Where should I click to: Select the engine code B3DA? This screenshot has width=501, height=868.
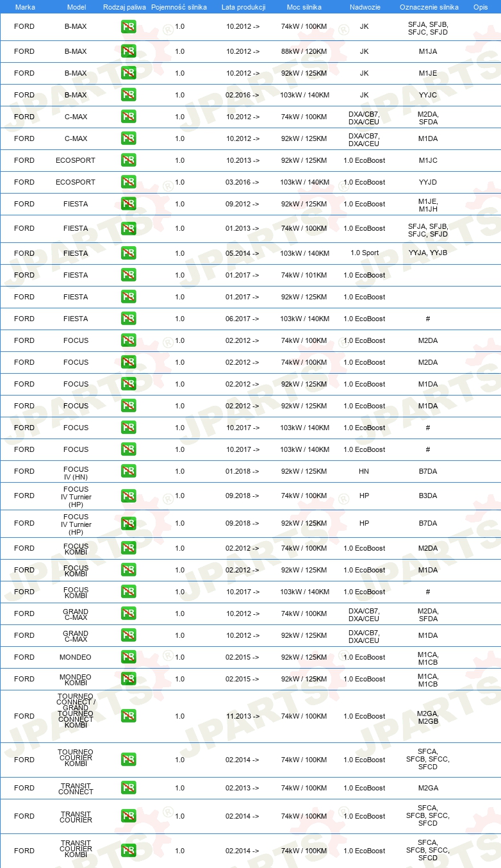pyautogui.click(x=428, y=496)
